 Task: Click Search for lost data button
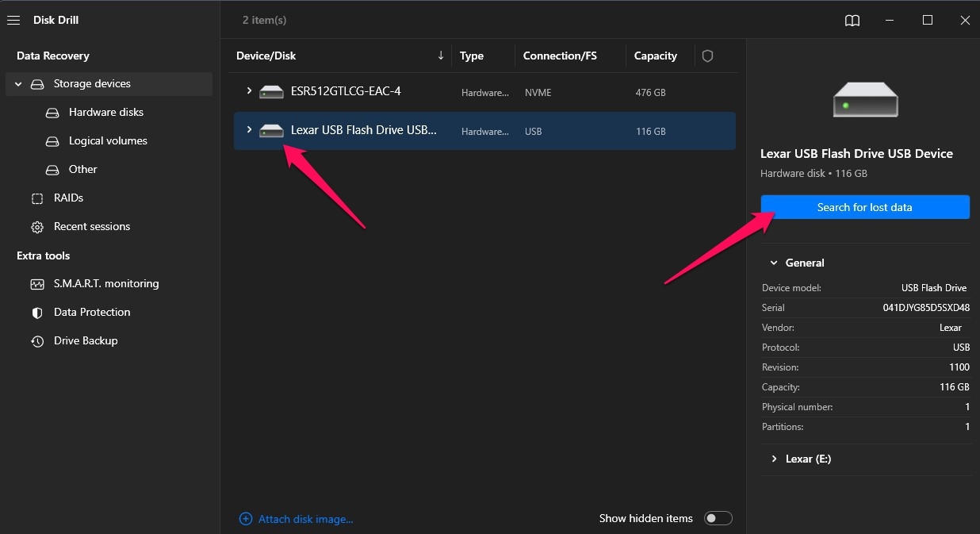click(865, 207)
